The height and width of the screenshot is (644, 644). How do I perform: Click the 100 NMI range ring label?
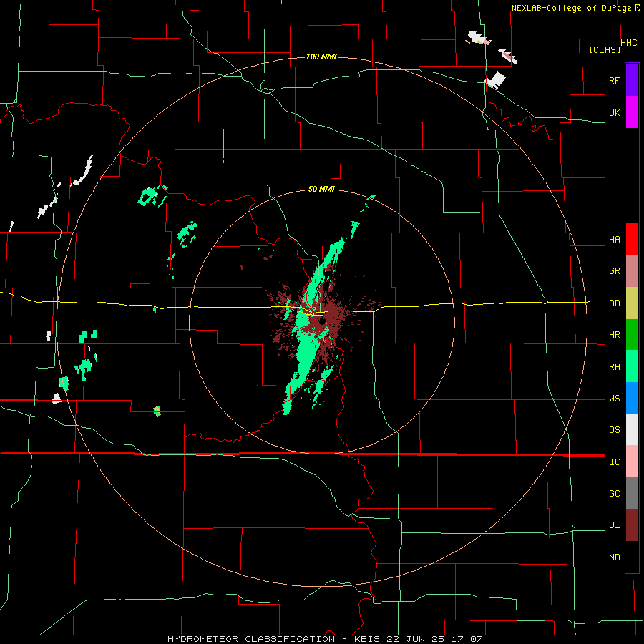click(321, 57)
